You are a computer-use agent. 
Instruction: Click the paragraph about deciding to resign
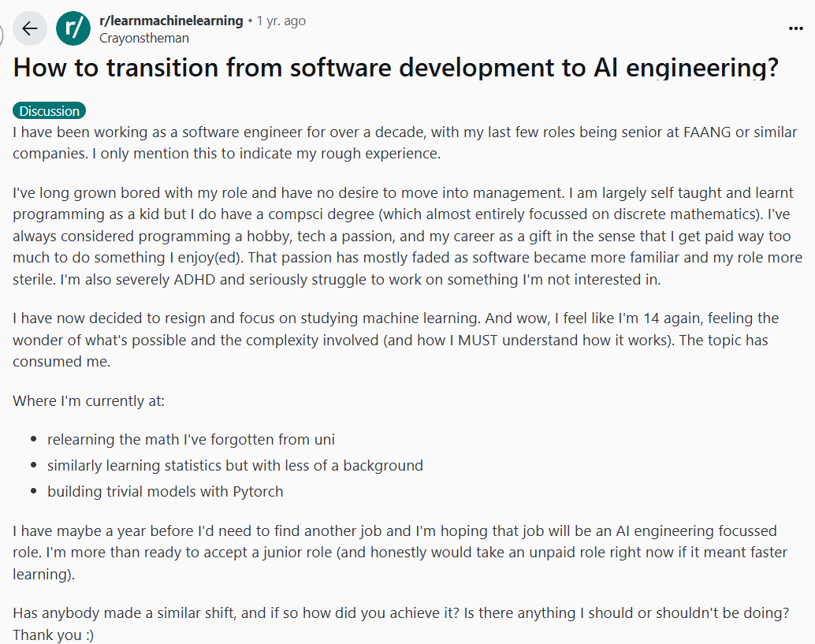pyautogui.click(x=396, y=341)
